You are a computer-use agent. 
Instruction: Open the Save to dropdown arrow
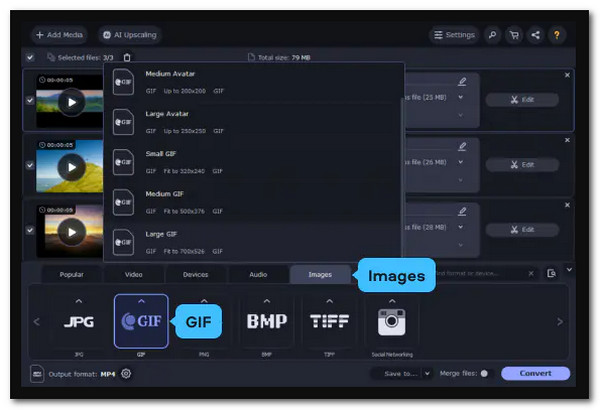(427, 374)
